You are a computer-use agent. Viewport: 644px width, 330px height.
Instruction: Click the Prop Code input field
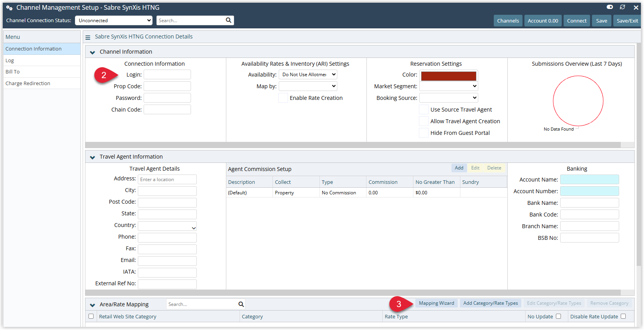click(167, 86)
